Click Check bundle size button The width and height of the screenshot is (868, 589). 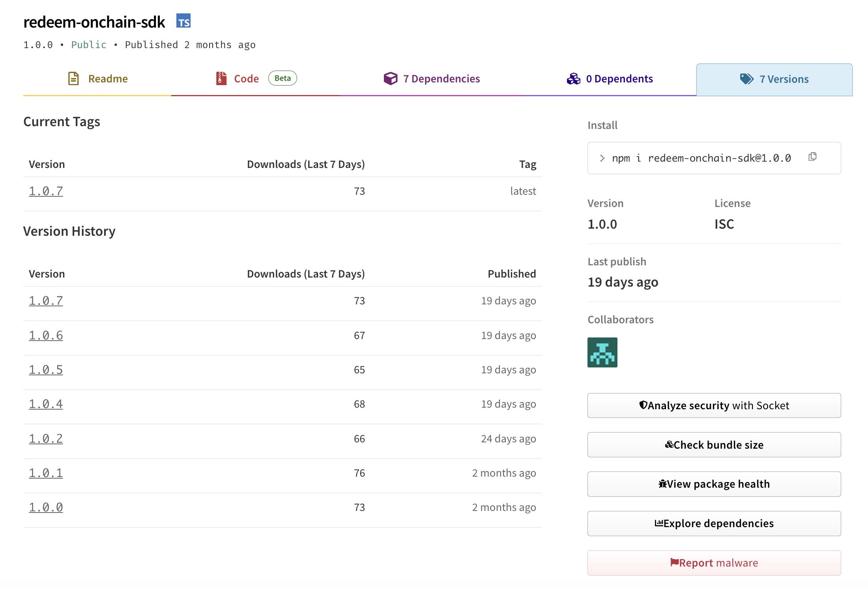pos(714,445)
